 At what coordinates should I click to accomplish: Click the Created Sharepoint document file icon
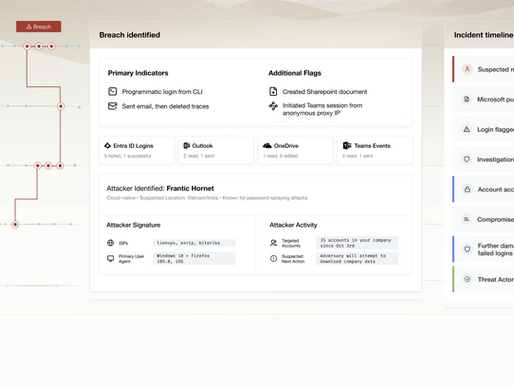click(x=273, y=91)
